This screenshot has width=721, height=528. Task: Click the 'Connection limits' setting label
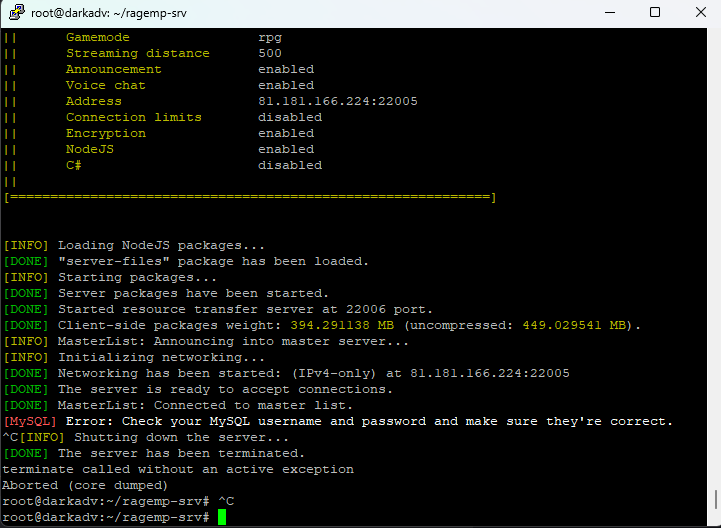[134, 117]
